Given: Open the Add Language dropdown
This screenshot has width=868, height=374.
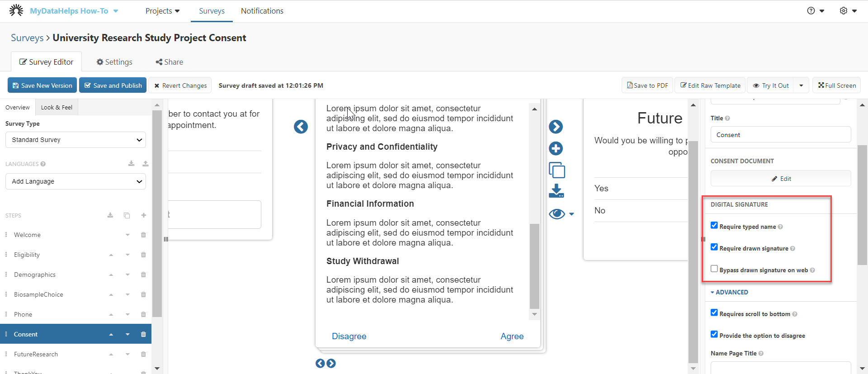Looking at the screenshot, I should point(75,181).
